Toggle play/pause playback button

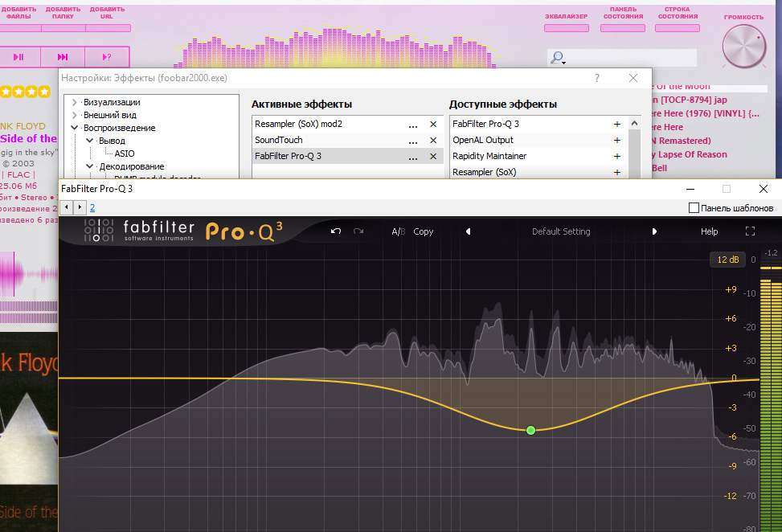pos(18,57)
